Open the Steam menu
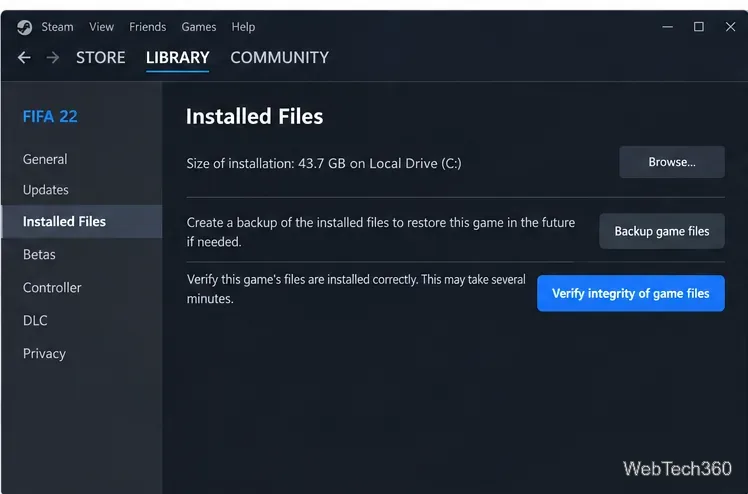The width and height of the screenshot is (748, 494). click(57, 27)
